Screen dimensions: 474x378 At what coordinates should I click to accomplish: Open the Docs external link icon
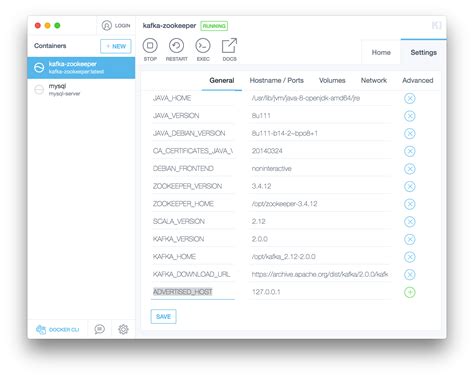229,46
